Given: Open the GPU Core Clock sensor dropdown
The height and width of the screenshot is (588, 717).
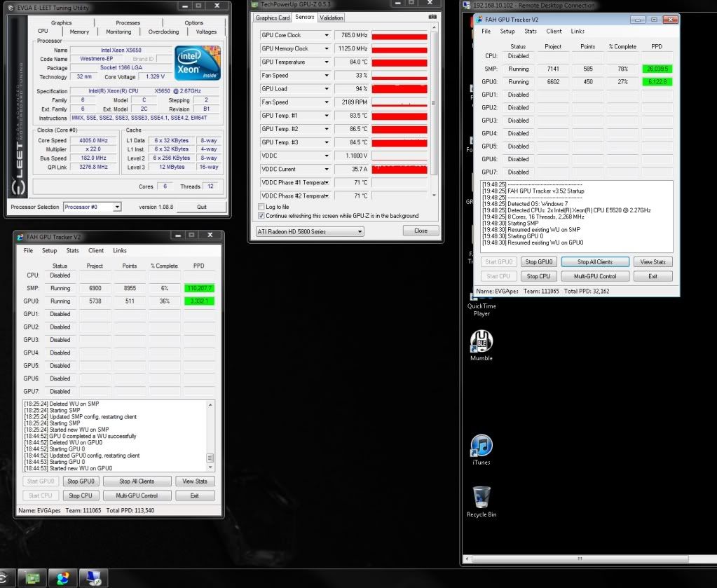Looking at the screenshot, I should (x=326, y=35).
